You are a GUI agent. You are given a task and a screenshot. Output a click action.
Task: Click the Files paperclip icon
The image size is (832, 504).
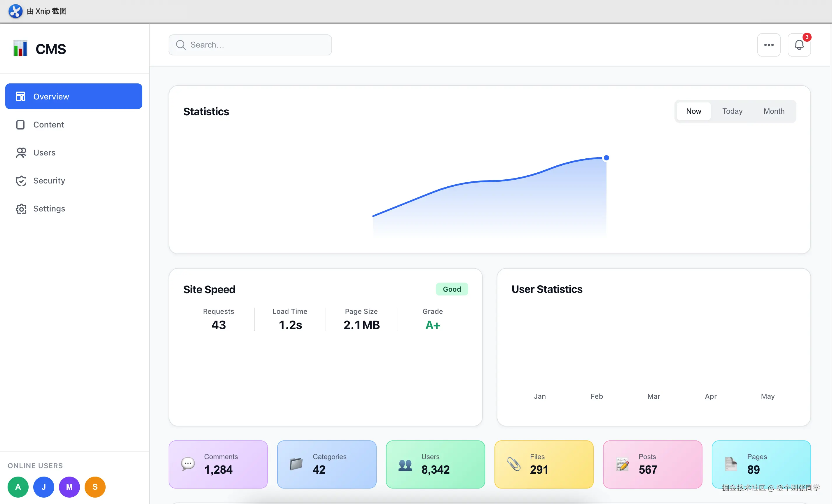(514, 464)
